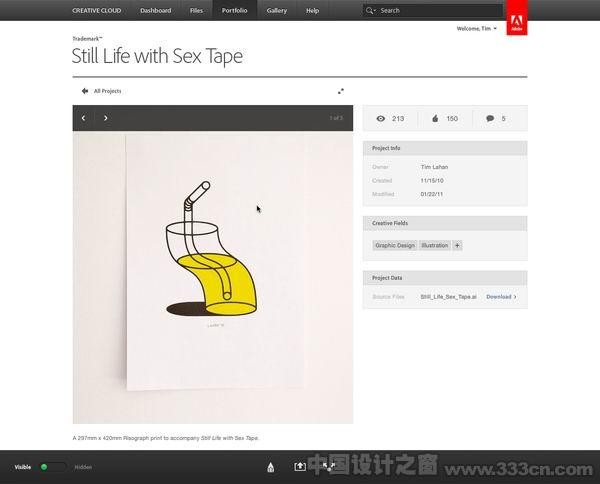Viewport: 600px width, 484px height.
Task: Advance to the next image arrow
Action: 106,118
